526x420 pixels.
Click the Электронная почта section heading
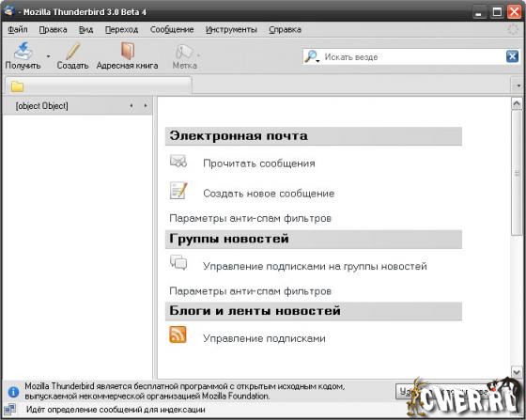point(239,136)
